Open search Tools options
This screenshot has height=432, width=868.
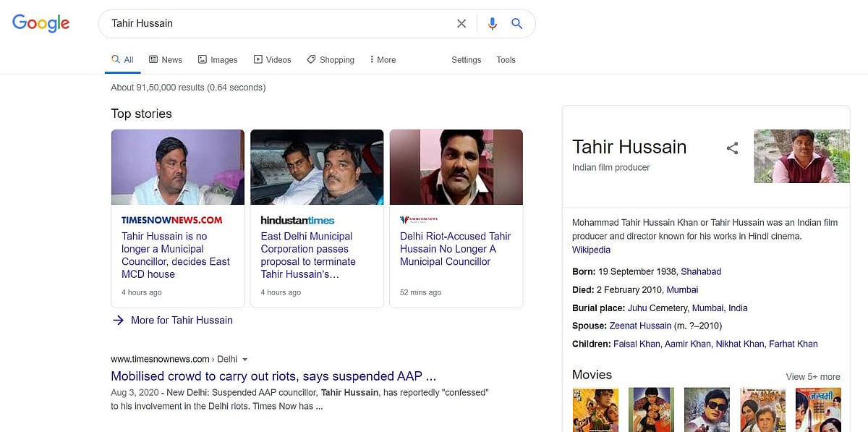tap(506, 60)
